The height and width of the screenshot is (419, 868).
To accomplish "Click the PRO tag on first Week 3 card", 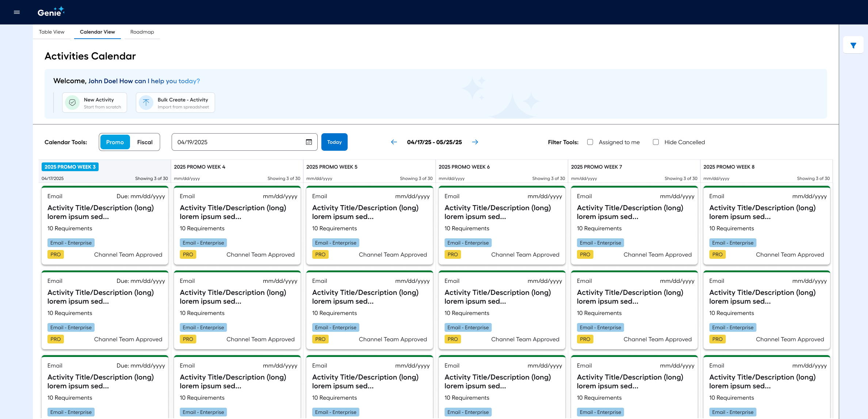I will tap(56, 254).
